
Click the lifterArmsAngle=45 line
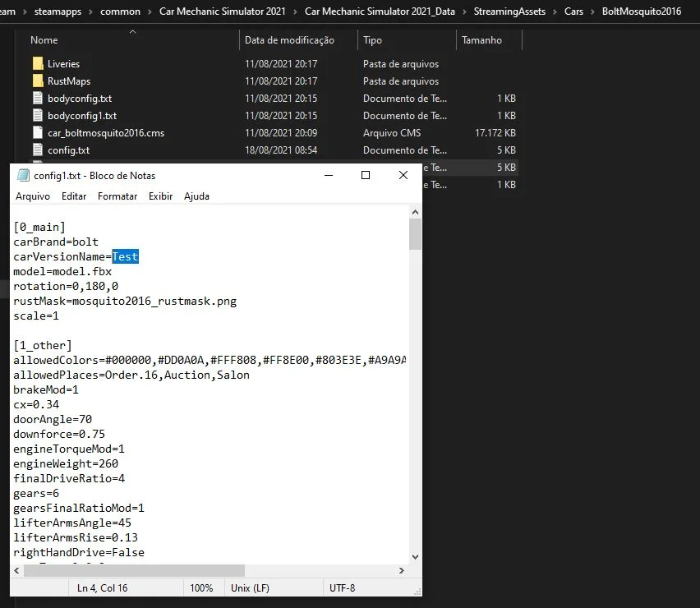click(72, 523)
